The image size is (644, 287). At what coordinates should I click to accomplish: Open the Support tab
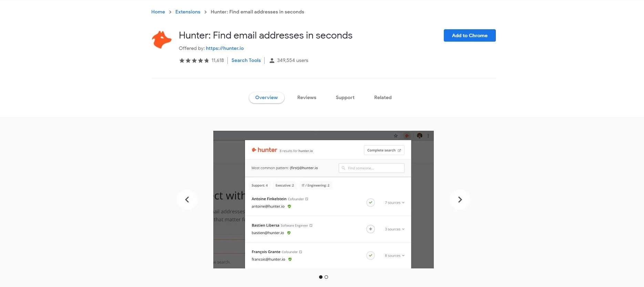tap(345, 97)
